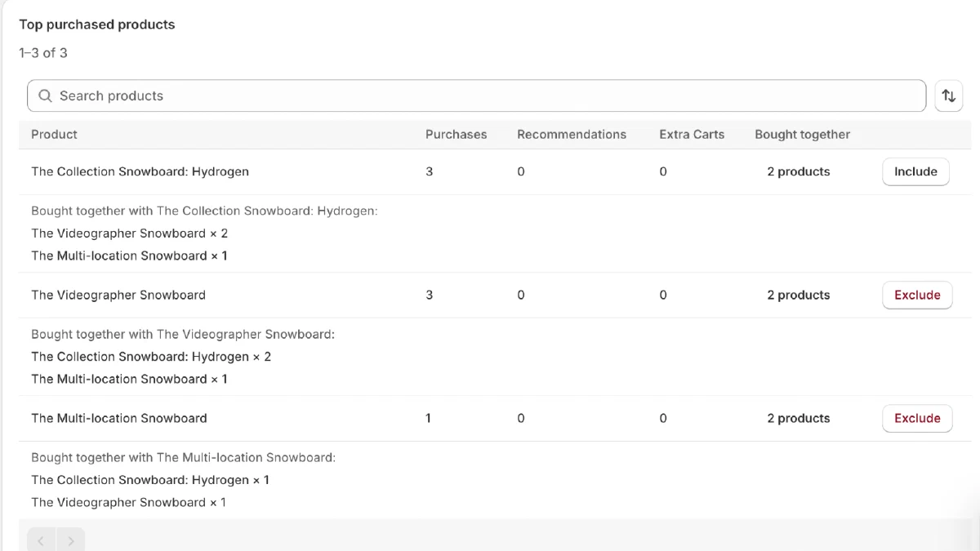This screenshot has width=980, height=551.
Task: Expand 2 products for Multi-location row
Action: click(798, 418)
